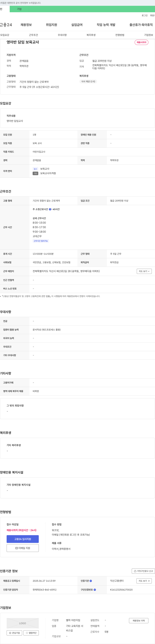Click the 채용정보 이력 button
The image size is (155, 644).
[x=139, y=620]
